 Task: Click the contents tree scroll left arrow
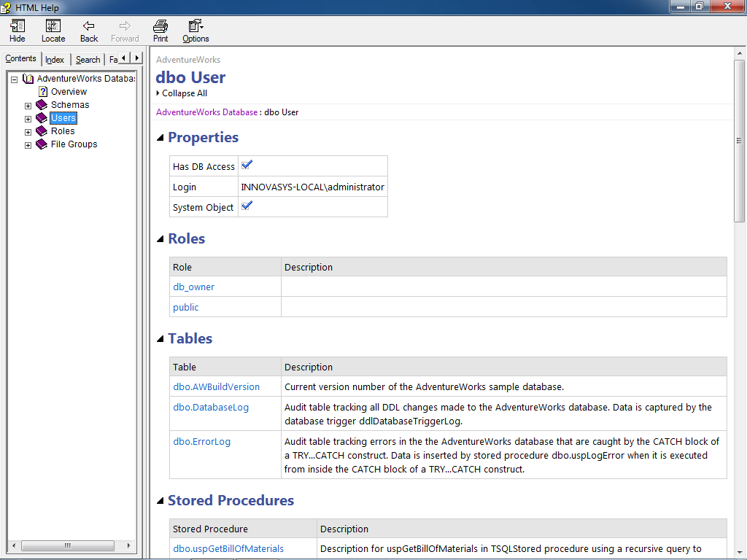coord(14,545)
